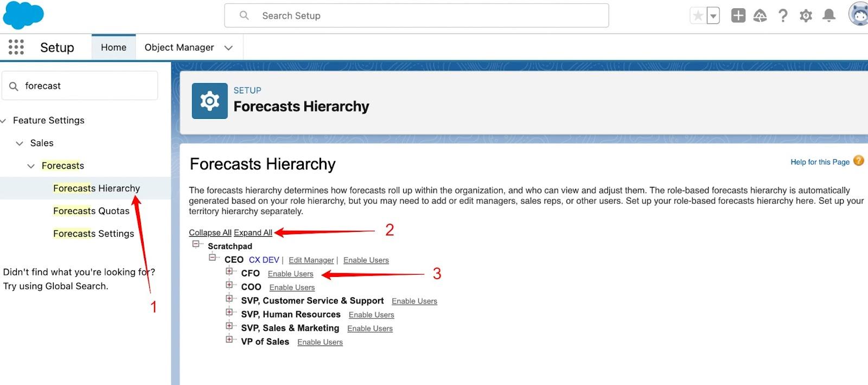Switch to the Object Manager tab
The width and height of the screenshot is (868, 385).
pos(179,47)
